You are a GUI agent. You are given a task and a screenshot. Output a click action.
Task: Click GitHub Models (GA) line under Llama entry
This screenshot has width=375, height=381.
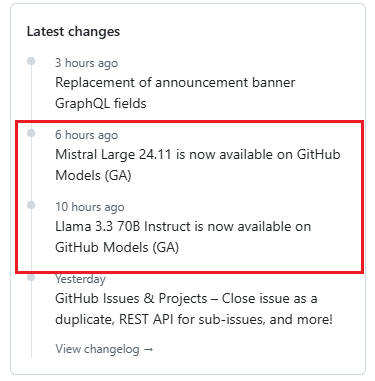[x=117, y=247]
